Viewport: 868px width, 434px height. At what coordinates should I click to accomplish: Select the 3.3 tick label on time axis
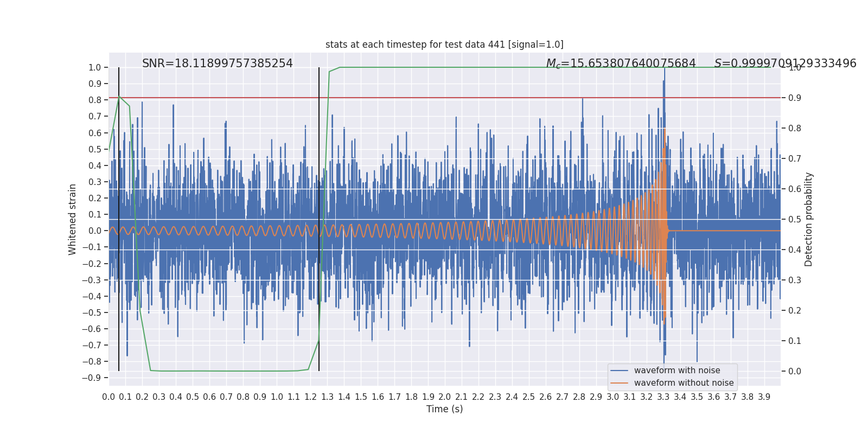pos(663,397)
